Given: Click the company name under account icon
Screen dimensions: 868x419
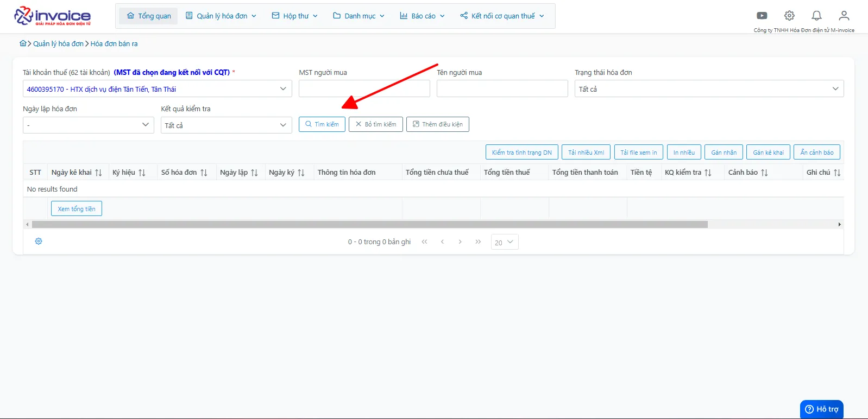Looking at the screenshot, I should pyautogui.click(x=804, y=30).
